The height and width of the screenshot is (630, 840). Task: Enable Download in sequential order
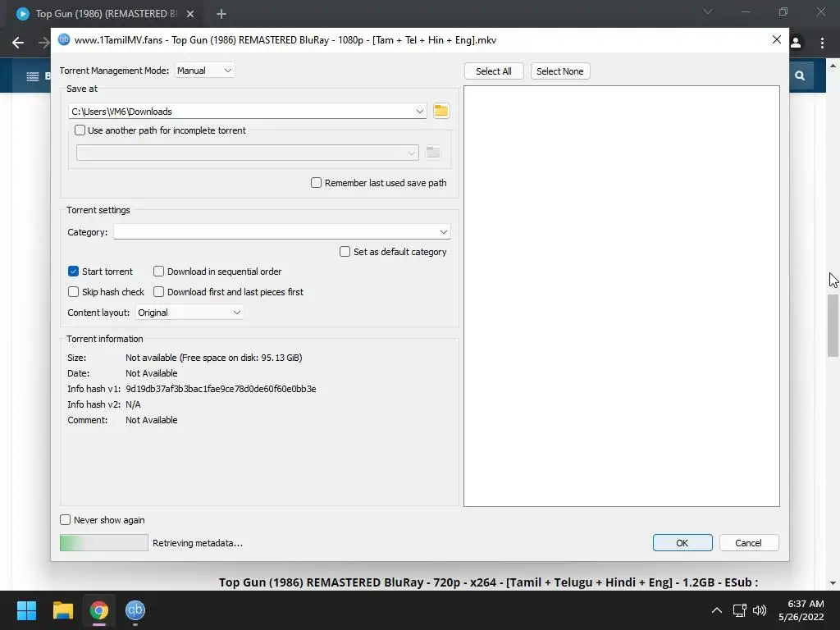158,272
